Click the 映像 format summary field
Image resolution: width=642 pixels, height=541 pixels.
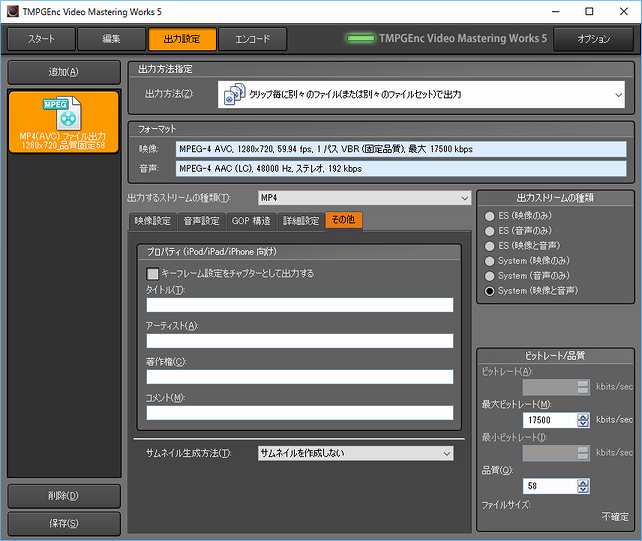point(401,149)
